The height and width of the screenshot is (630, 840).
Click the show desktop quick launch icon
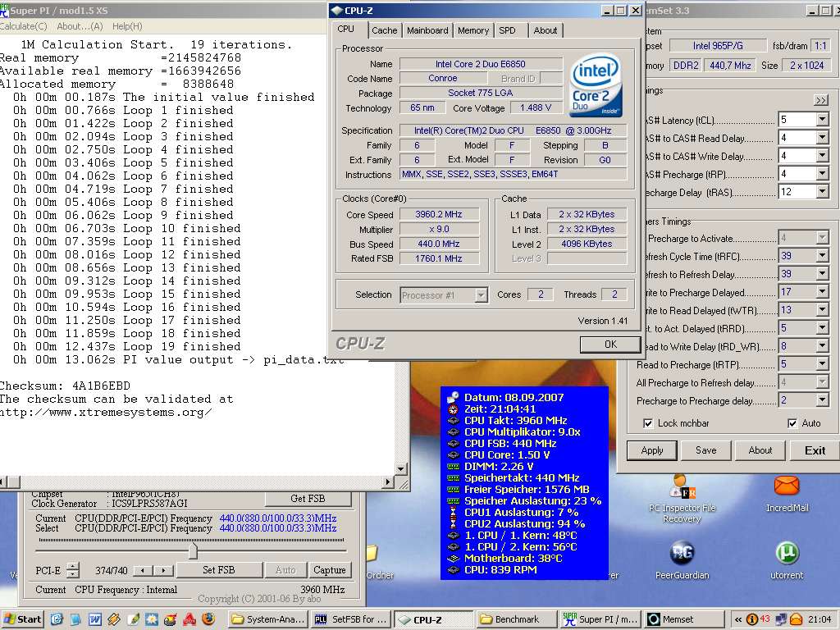(75, 619)
